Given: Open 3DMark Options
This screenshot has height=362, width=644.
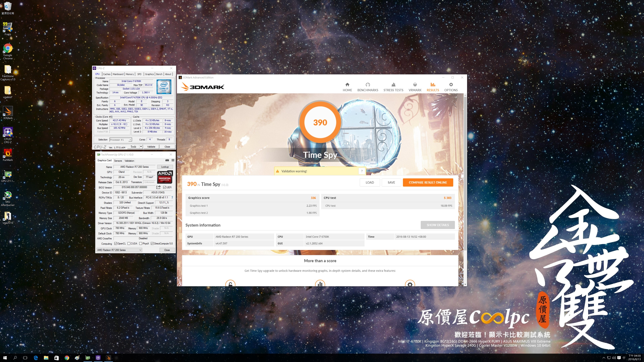Looking at the screenshot, I should 451,87.
